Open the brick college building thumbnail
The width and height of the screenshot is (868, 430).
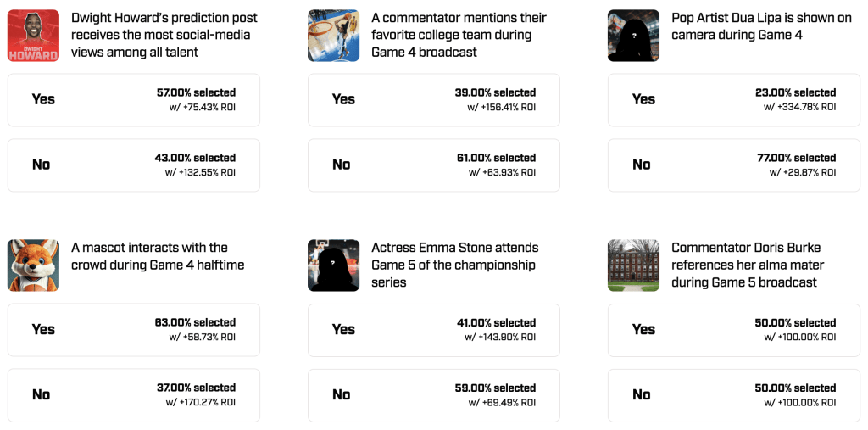point(633,265)
